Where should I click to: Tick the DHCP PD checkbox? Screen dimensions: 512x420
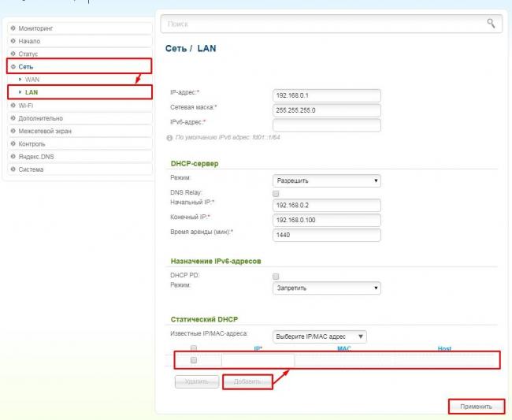pyautogui.click(x=276, y=277)
